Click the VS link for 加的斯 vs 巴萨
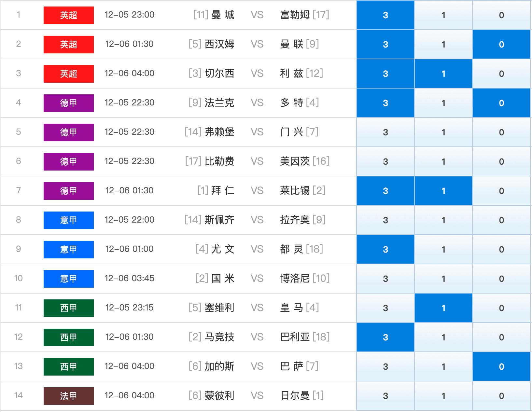The width and height of the screenshot is (532, 412). point(257,366)
